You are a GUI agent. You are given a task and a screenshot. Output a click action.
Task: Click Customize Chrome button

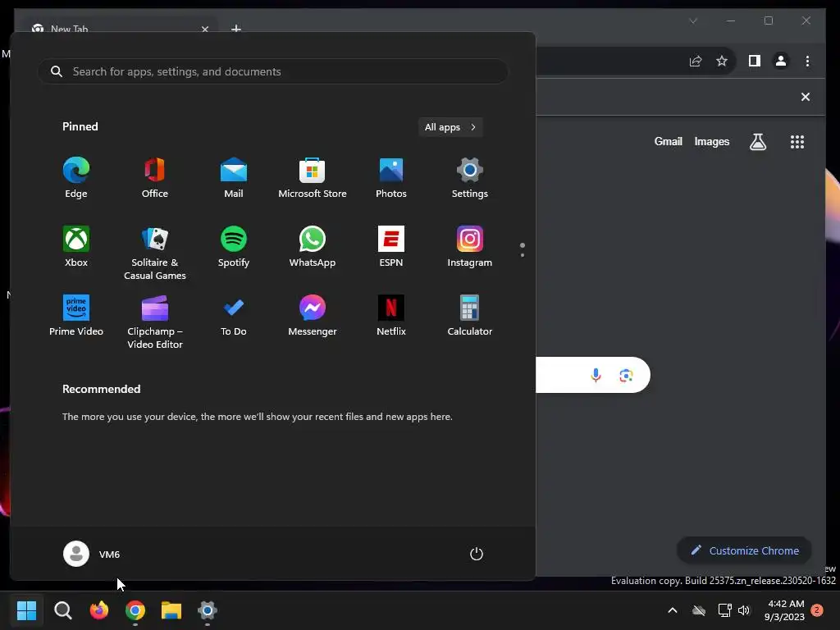(745, 550)
